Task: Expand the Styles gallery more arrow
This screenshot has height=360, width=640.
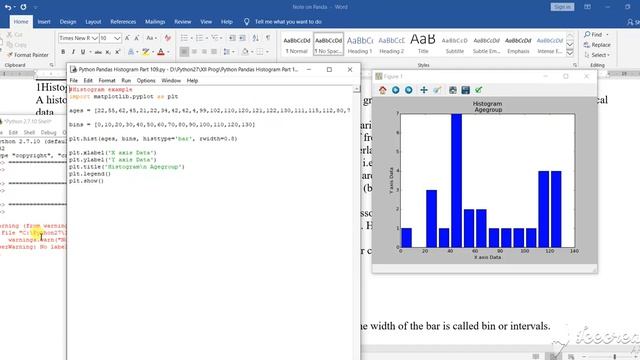Action: 570,53
